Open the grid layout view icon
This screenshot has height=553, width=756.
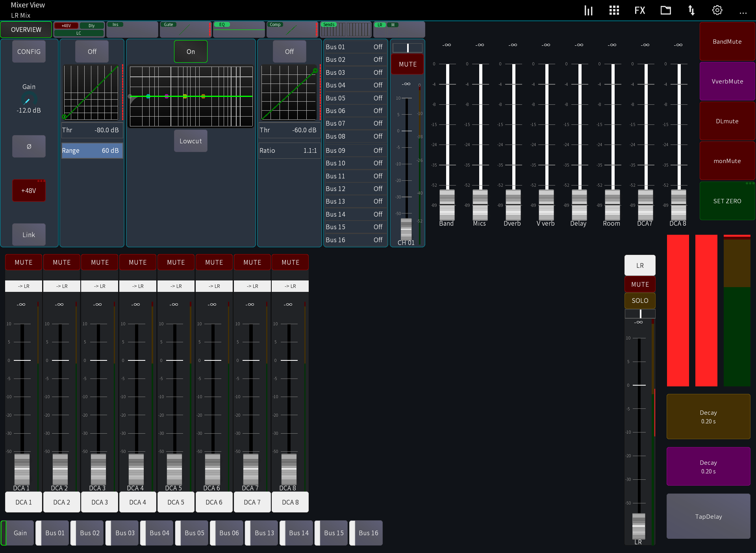pos(614,10)
